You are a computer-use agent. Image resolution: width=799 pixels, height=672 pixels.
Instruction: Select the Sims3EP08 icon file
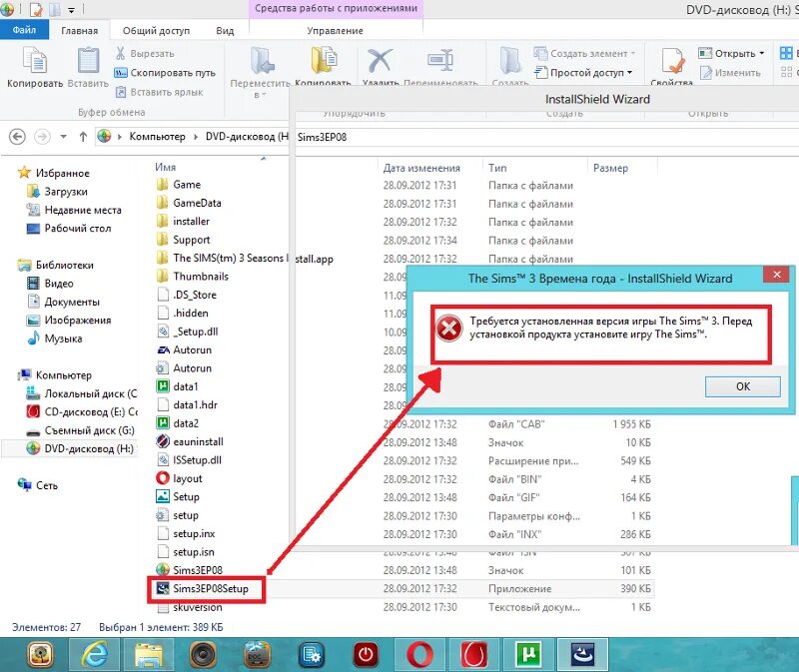tap(190, 569)
